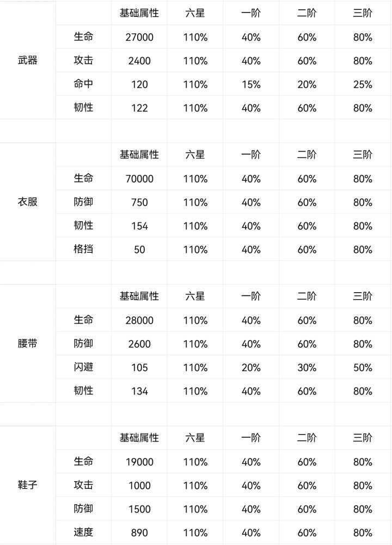Click the 命中 row label

[84, 84]
